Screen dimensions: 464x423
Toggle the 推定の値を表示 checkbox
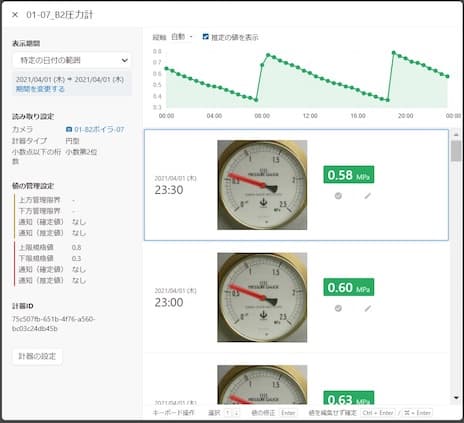tap(205, 37)
